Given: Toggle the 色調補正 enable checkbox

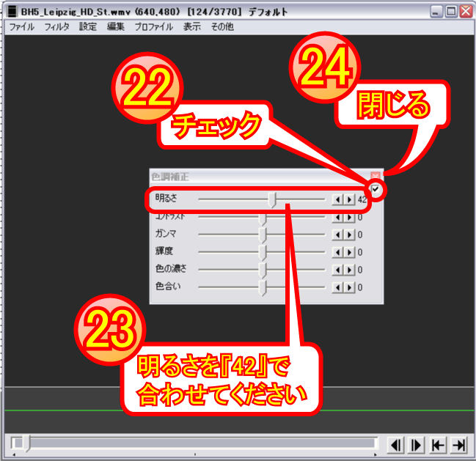Looking at the screenshot, I should click(376, 190).
